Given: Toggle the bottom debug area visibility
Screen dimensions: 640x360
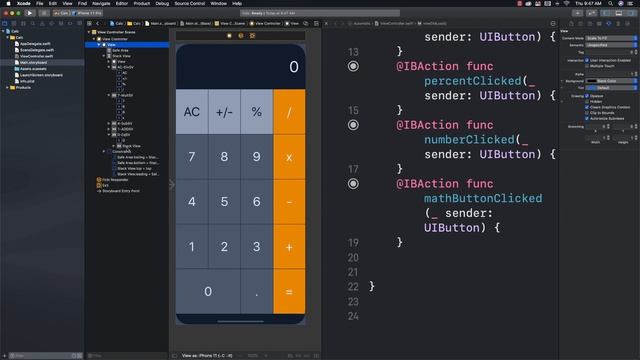Looking at the screenshot, I should pyautogui.click(x=619, y=13).
